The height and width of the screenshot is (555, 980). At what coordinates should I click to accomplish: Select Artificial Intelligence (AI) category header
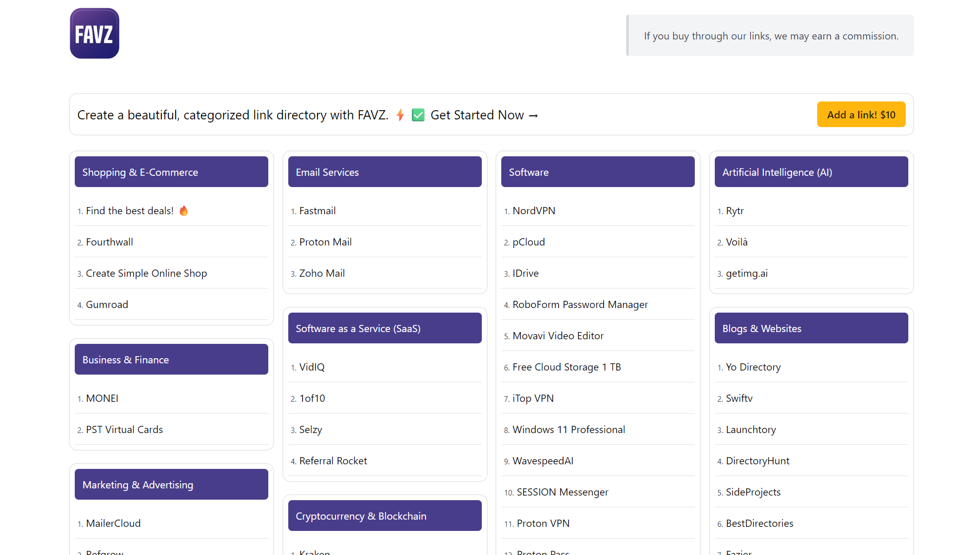tap(811, 172)
